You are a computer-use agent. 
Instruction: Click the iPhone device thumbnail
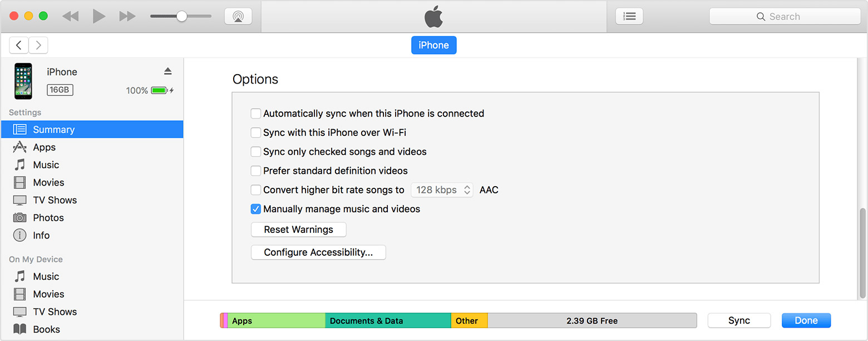coord(23,81)
